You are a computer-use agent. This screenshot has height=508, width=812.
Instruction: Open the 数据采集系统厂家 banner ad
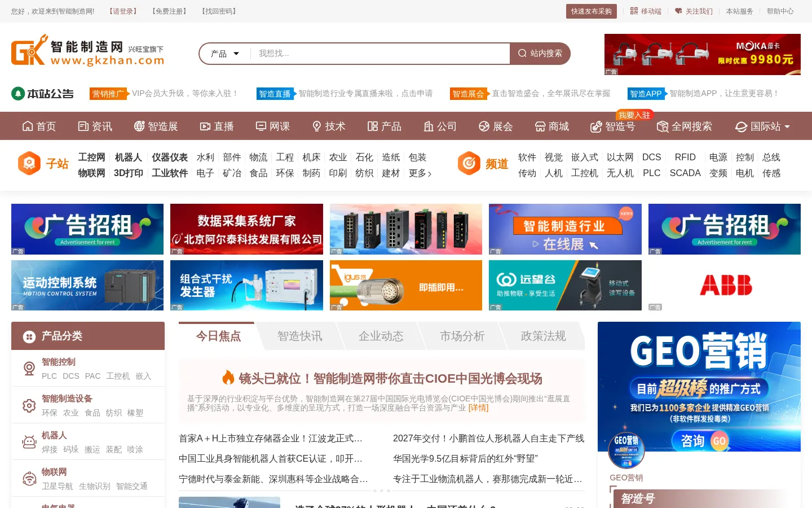pos(246,229)
